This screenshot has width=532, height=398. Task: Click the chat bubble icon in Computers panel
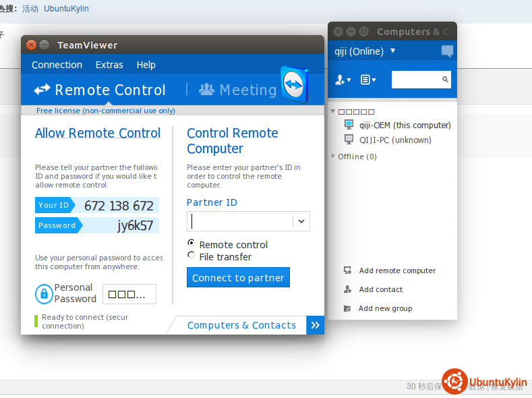point(447,51)
